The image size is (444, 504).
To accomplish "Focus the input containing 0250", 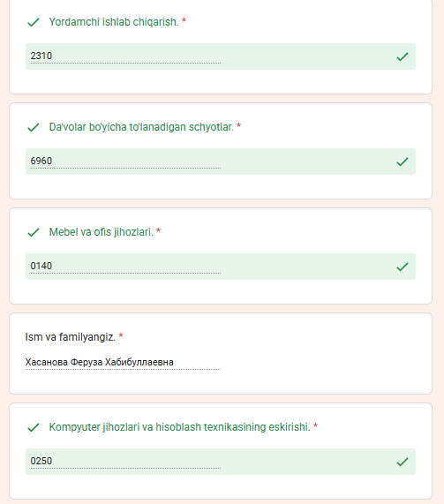I will (125, 462).
